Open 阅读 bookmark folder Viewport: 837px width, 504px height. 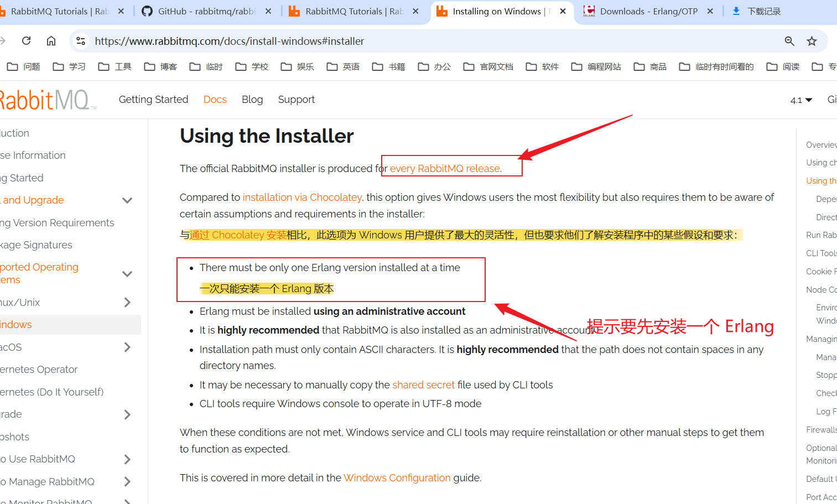coord(783,66)
